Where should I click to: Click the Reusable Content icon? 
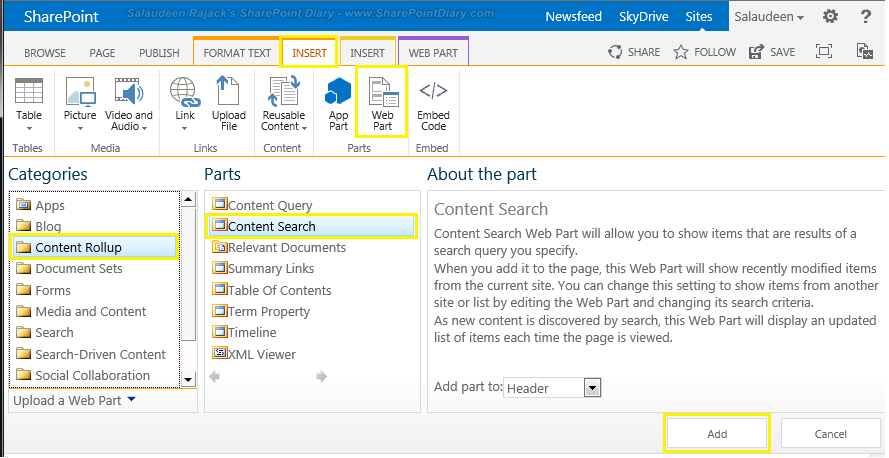click(284, 91)
